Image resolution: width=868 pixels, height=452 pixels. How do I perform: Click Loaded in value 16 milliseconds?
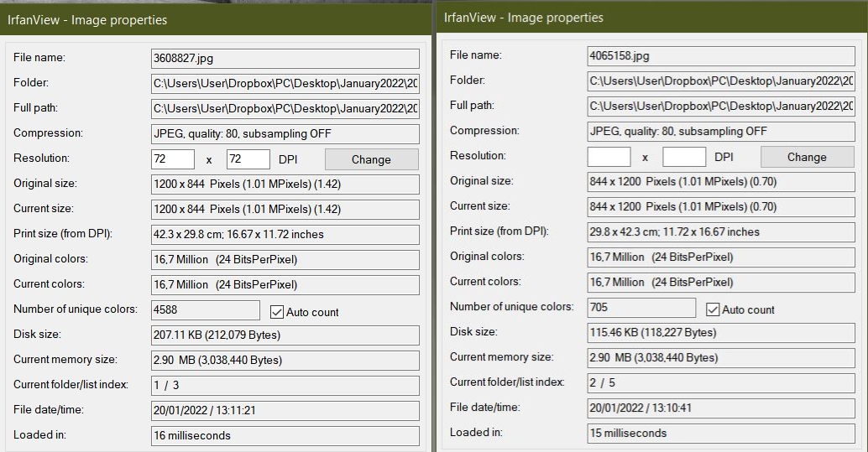(285, 436)
